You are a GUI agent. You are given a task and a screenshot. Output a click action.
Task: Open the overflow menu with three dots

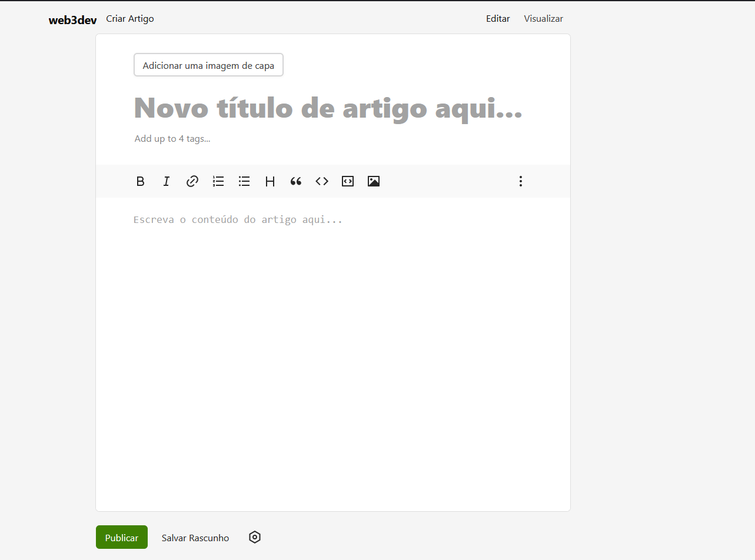521,181
